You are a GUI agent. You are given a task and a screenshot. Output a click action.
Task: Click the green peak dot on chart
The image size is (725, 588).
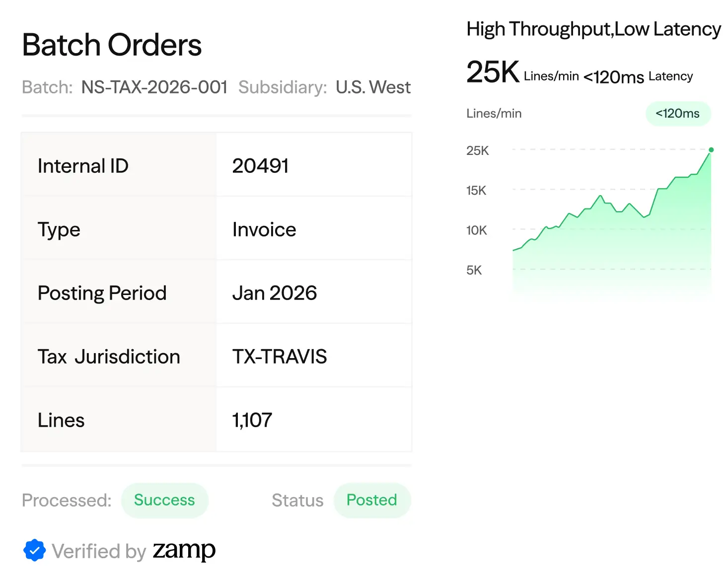[x=711, y=149]
